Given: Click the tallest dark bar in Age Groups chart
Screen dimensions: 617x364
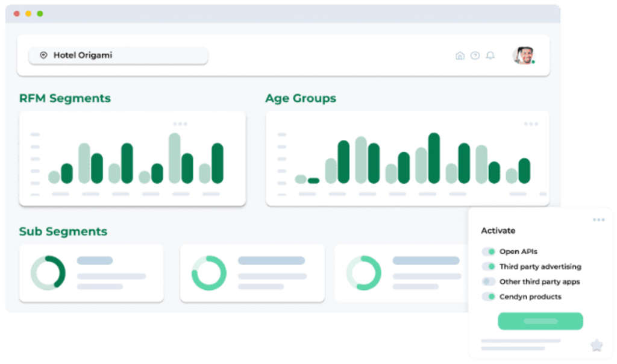Looking at the screenshot, I should point(434,158).
